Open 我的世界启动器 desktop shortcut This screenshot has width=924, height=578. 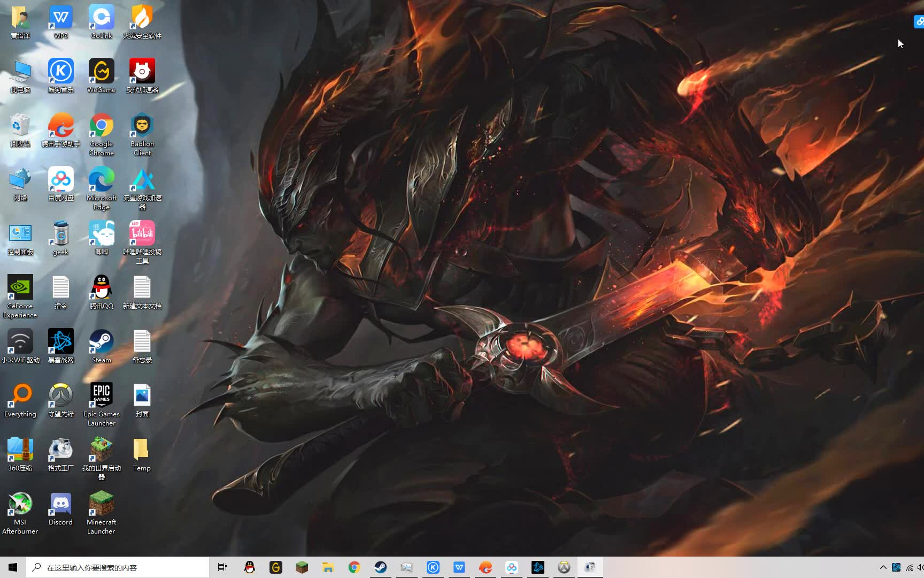tap(102, 459)
